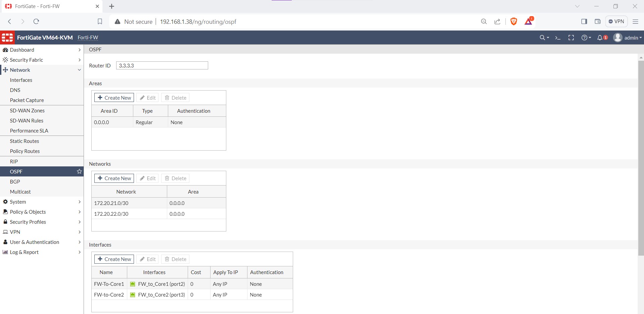
Task: Create New entry in Areas
Action: pos(114,98)
